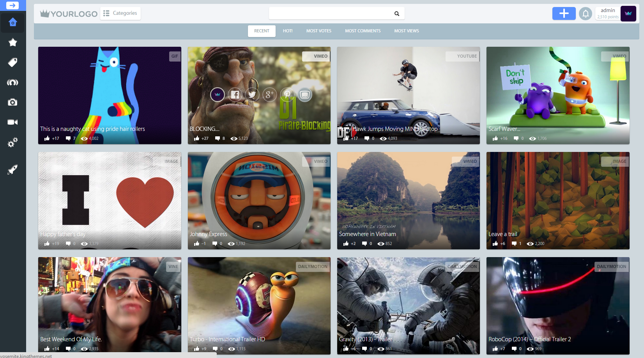Click views eye icon on Leave a trail
This screenshot has height=358, width=644.
pos(530,243)
